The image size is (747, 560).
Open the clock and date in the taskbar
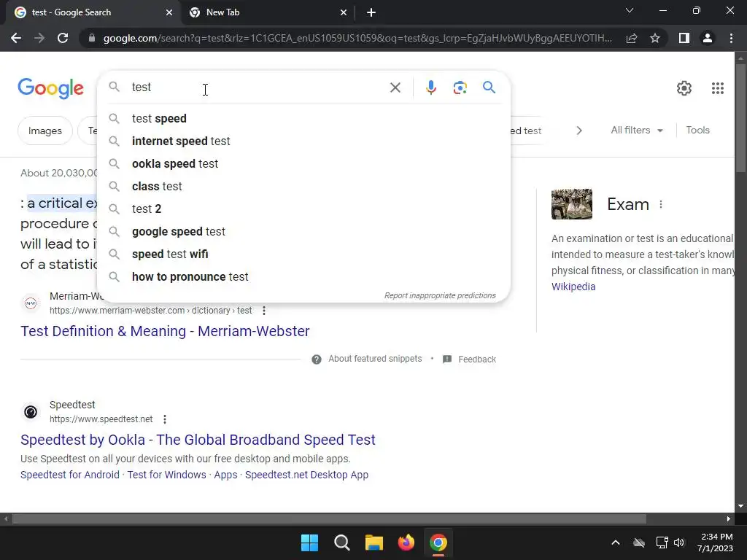(715, 542)
